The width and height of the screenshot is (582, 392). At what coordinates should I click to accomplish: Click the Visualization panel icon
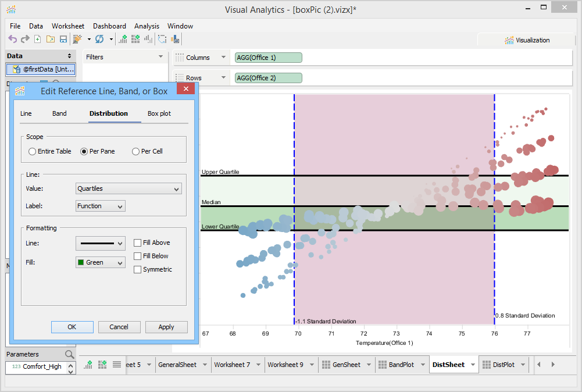[509, 40]
